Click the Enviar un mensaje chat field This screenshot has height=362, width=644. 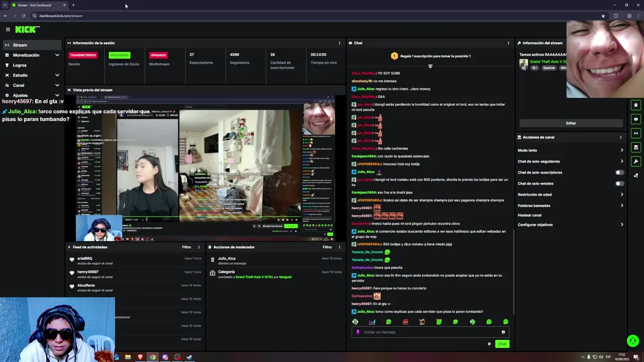(x=430, y=332)
